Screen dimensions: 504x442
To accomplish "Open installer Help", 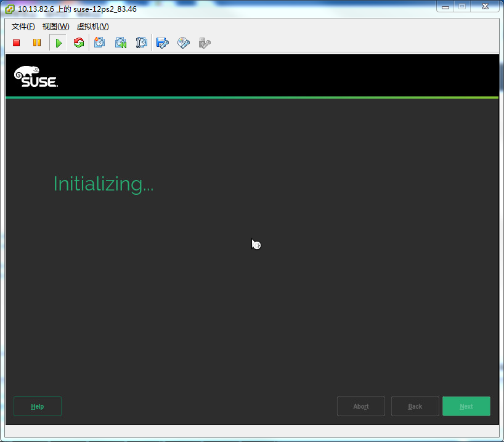I will point(37,406).
